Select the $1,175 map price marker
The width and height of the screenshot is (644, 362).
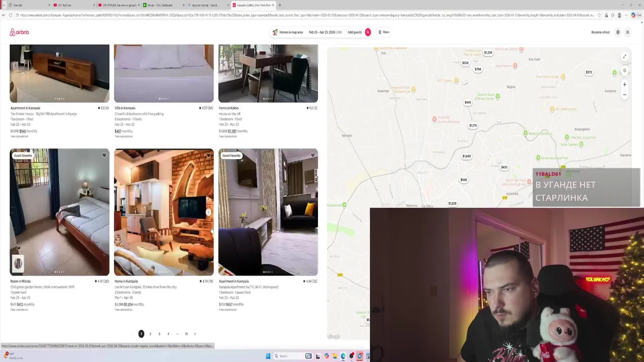click(473, 126)
